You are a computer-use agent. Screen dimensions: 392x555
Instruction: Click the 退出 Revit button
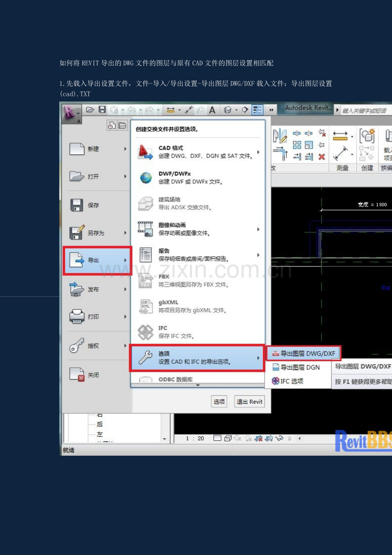(x=250, y=402)
